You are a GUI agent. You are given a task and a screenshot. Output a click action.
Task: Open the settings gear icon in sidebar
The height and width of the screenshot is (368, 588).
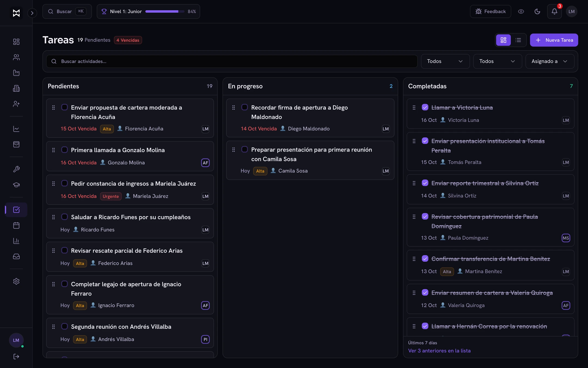click(16, 281)
